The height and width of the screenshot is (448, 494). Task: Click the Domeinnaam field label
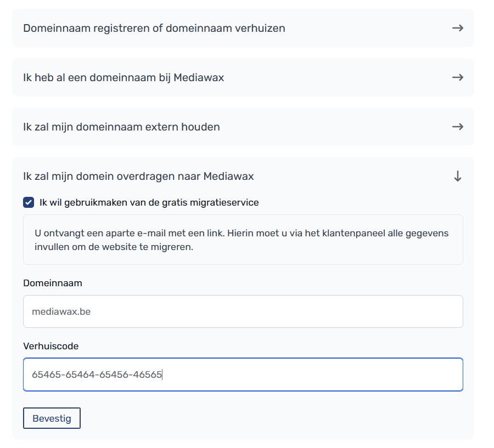coord(53,283)
